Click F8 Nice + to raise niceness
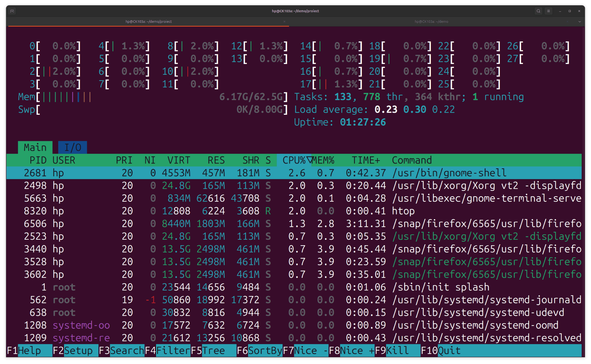This screenshot has width=591, height=364. coord(352,350)
